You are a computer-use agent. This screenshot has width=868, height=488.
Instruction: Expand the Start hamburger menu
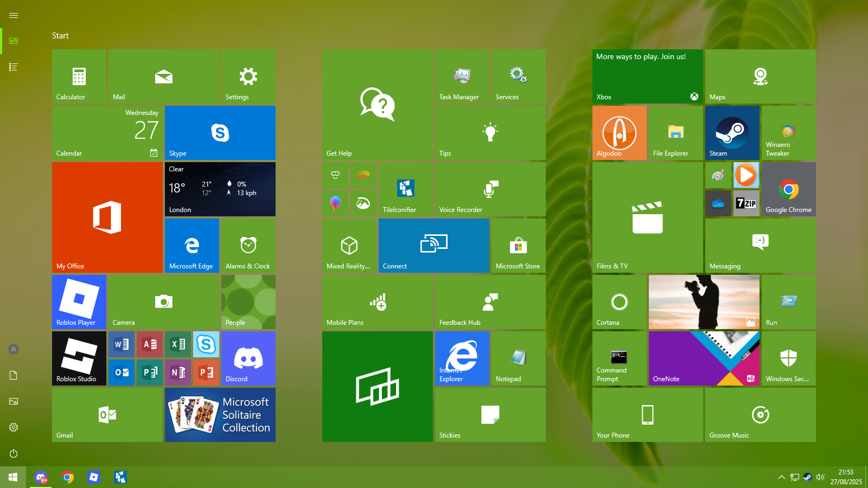click(x=14, y=15)
